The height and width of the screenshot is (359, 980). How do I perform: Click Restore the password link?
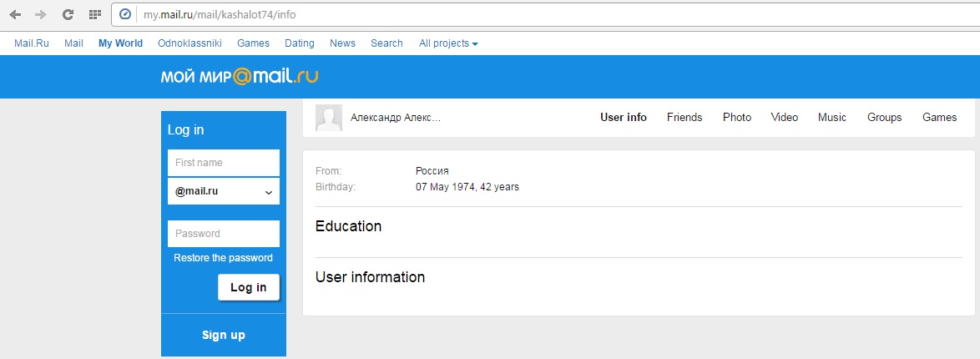tap(223, 258)
